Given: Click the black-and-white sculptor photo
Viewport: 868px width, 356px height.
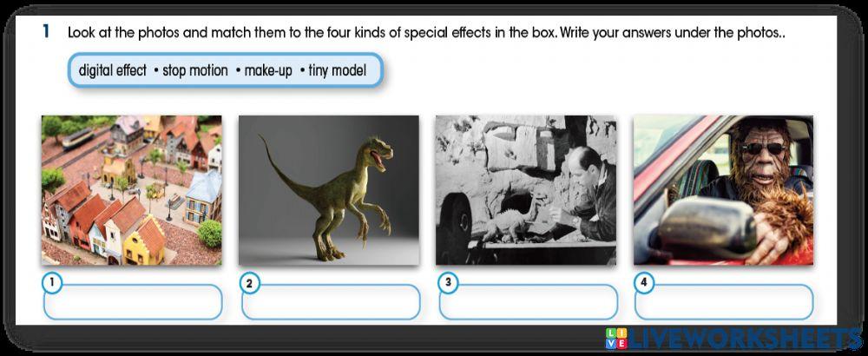Looking at the screenshot, I should (x=526, y=190).
